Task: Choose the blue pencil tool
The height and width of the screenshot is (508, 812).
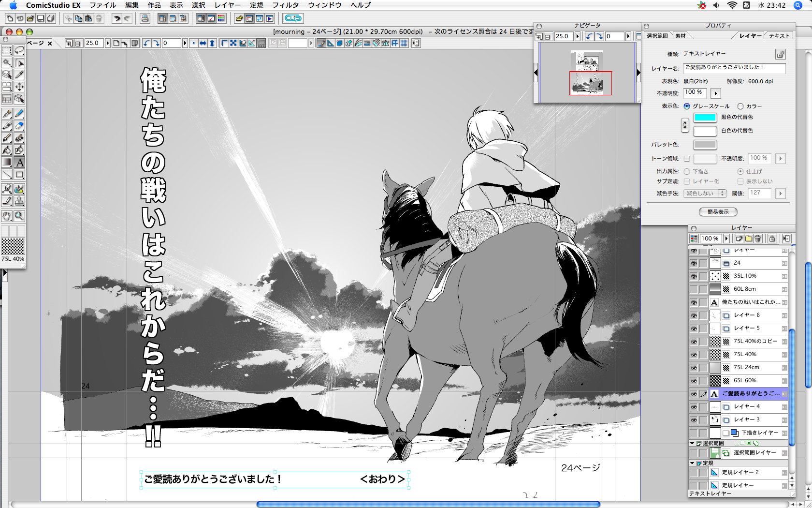Action: (x=19, y=114)
